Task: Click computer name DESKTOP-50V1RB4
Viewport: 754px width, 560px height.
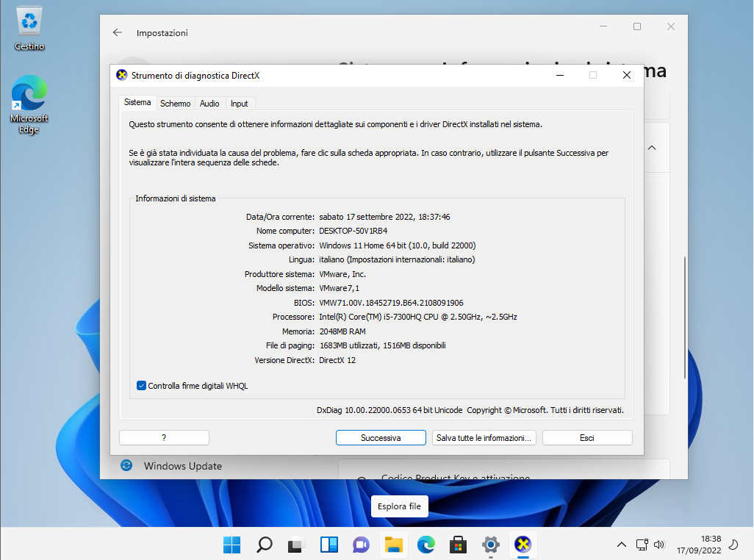Action: pyautogui.click(x=353, y=231)
